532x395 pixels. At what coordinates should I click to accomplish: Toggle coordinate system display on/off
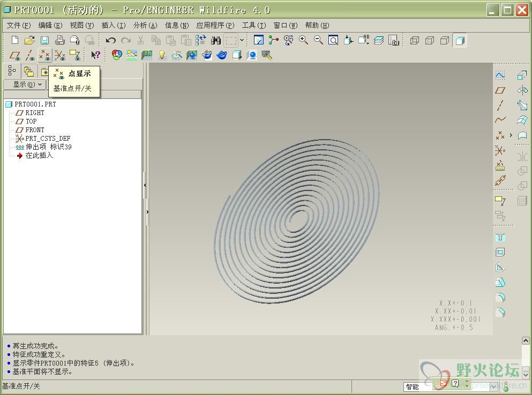click(x=59, y=55)
